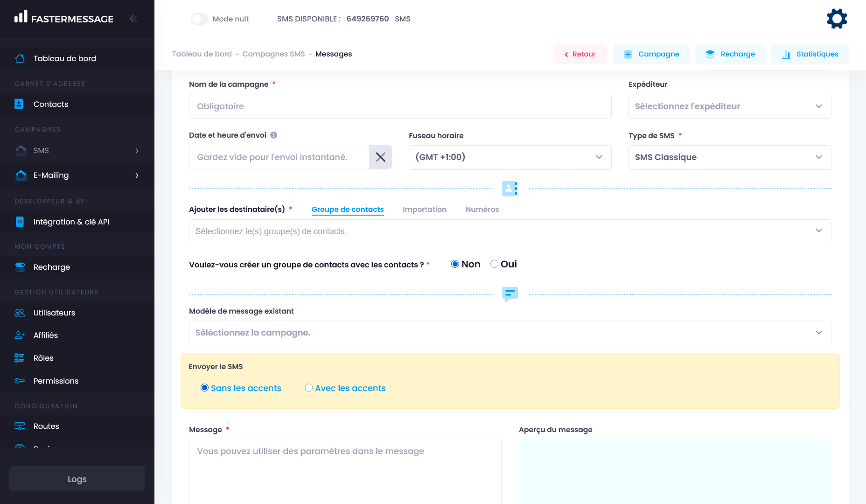Image resolution: width=866 pixels, height=504 pixels.
Task: Choose Avec les accents option
Action: [x=309, y=388]
